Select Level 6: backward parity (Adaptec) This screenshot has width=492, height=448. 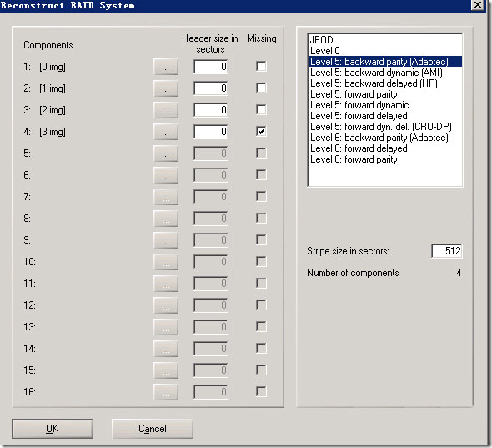[385, 138]
